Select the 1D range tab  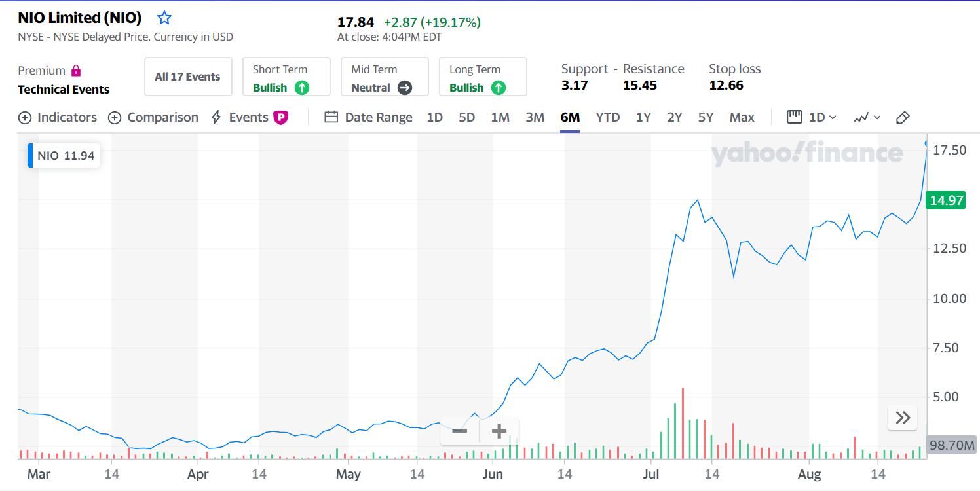click(x=435, y=118)
